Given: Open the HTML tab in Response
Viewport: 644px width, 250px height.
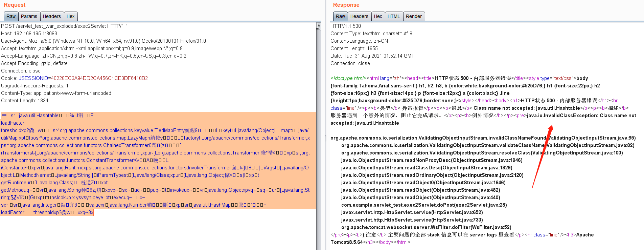Looking at the screenshot, I should click(x=394, y=16).
